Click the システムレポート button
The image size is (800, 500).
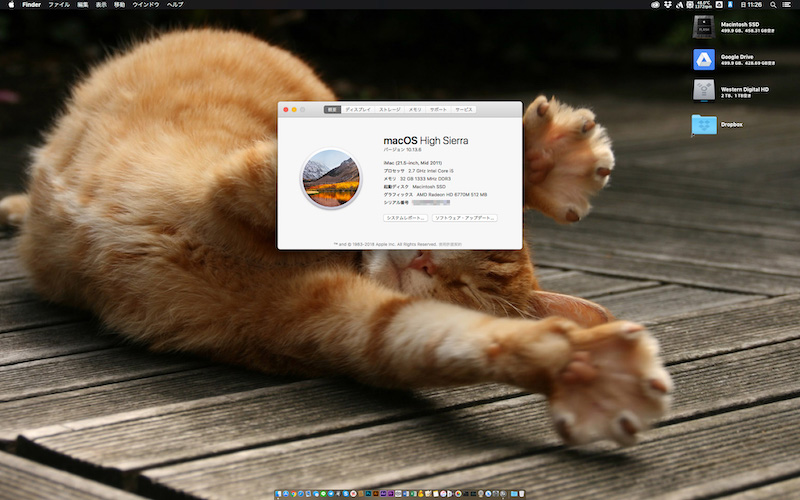tap(406, 218)
